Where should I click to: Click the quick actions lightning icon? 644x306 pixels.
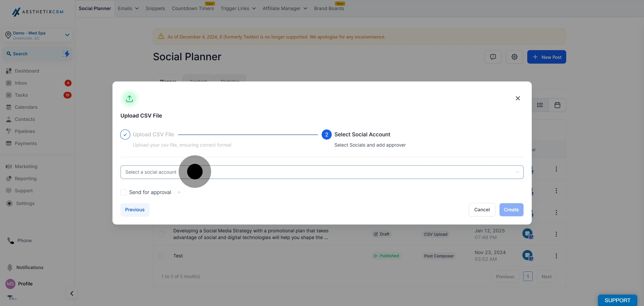pos(66,53)
